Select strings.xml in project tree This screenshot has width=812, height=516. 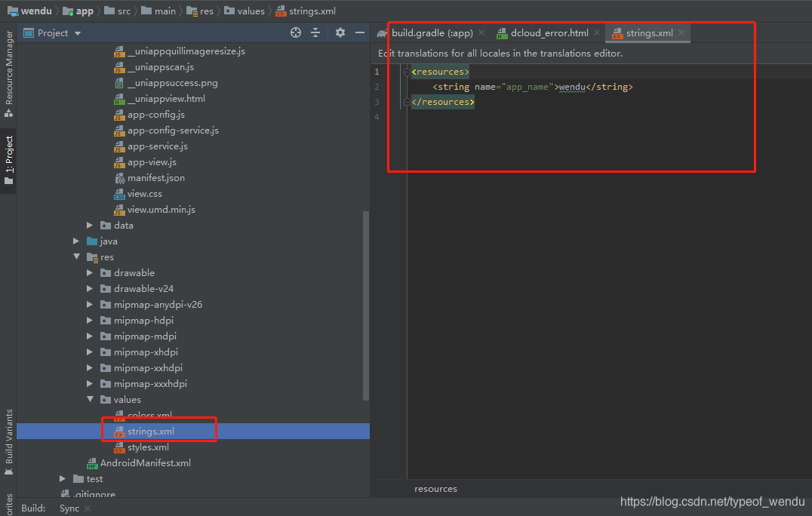[144, 431]
